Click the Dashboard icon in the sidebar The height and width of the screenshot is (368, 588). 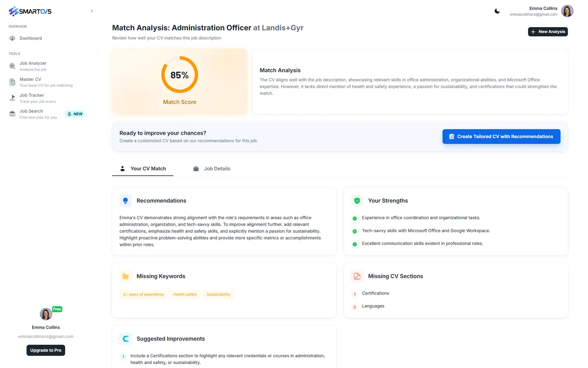pos(12,38)
